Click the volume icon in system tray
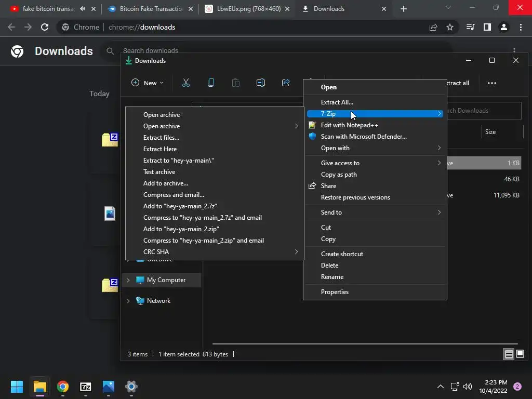The image size is (532, 399). pos(468,387)
